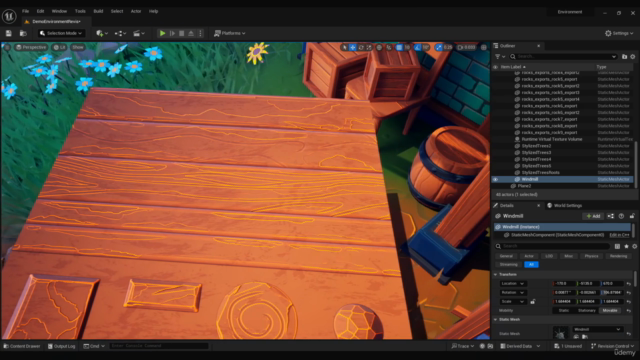Toggle scale snapping icon
This screenshot has width=640, height=360.
coord(439,47)
